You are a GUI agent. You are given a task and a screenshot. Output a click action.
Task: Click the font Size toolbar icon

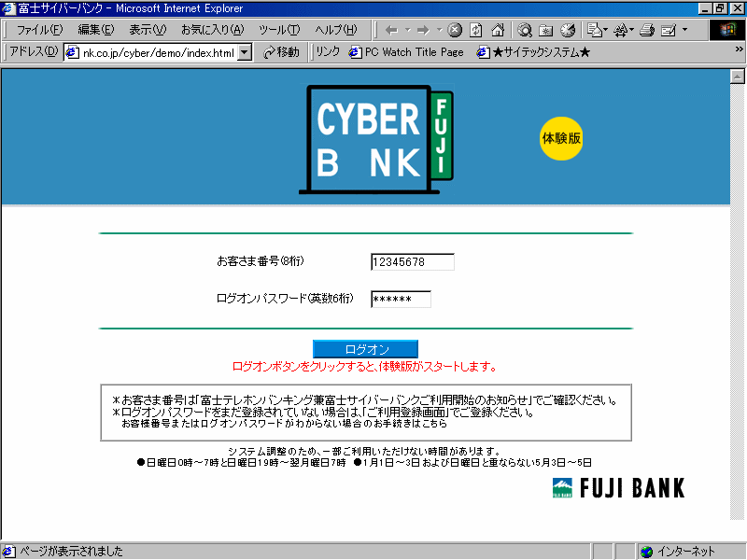click(x=620, y=31)
